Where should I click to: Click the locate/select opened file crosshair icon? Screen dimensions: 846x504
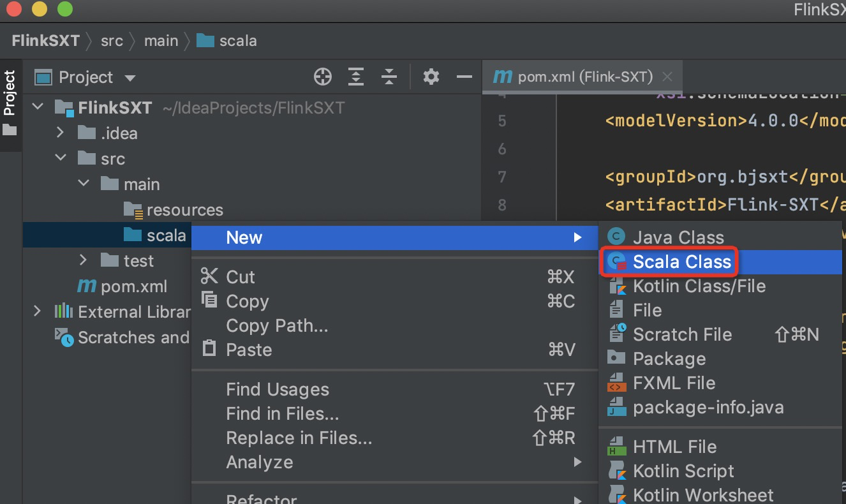[323, 77]
